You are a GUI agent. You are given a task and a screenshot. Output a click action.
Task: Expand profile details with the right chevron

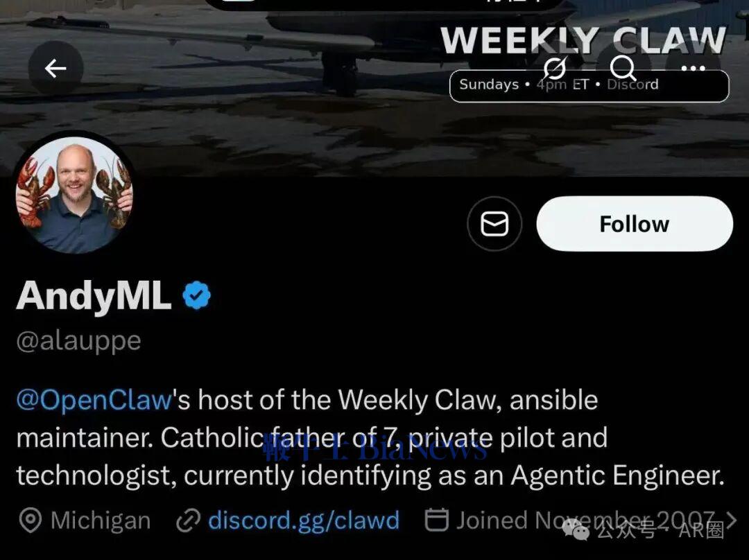[x=730, y=519]
